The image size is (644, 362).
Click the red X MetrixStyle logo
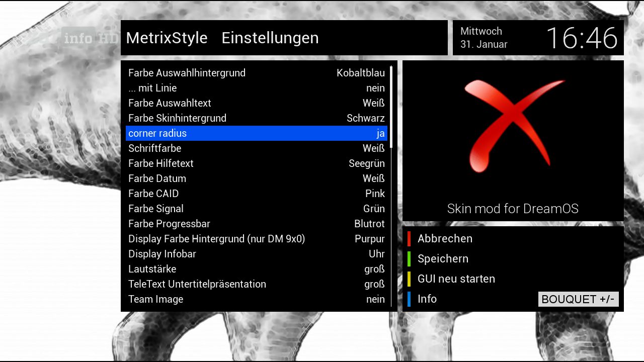coord(512,127)
